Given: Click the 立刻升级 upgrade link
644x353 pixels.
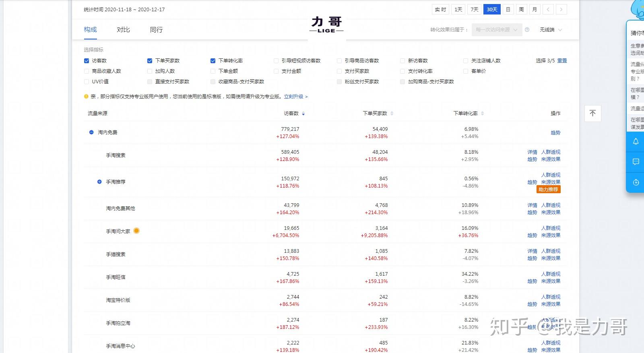Looking at the screenshot, I should click(295, 97).
